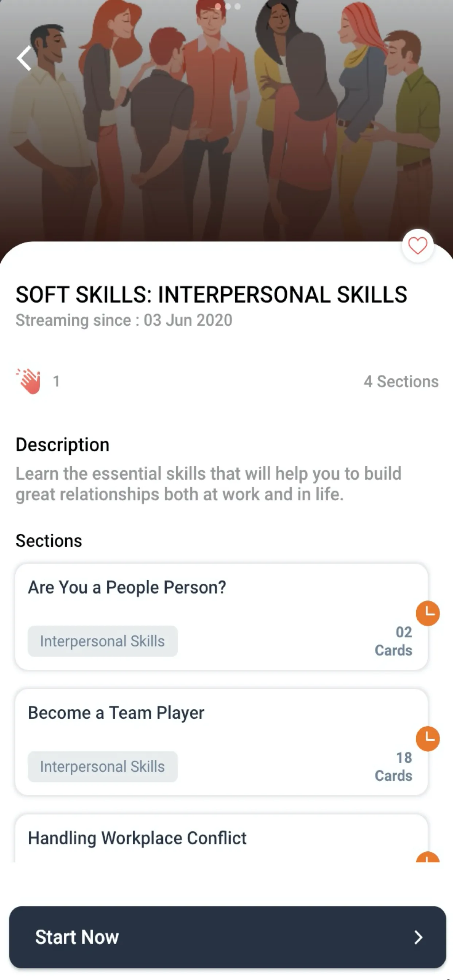Select Interpersonal Skills tag under Team Player
Image resolution: width=453 pixels, height=980 pixels.
point(102,767)
